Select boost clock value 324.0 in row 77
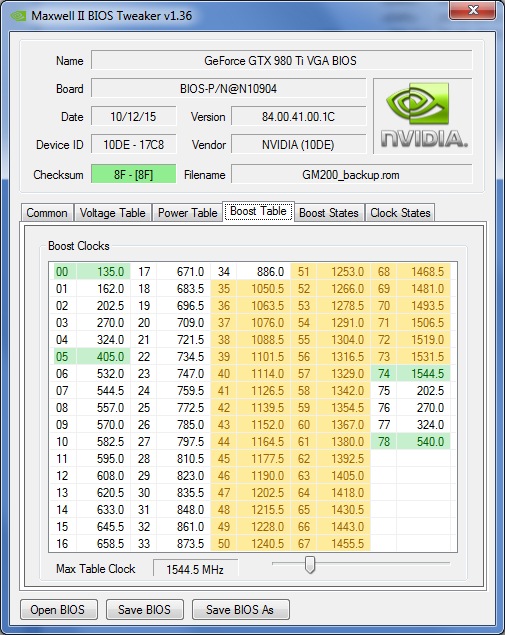Viewport: 505px width, 635px height. pos(424,425)
